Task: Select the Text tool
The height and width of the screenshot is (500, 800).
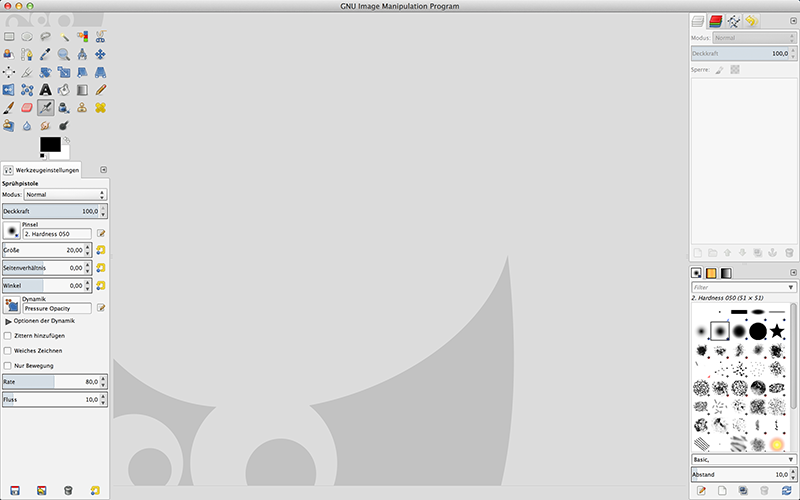Action: pos(45,90)
